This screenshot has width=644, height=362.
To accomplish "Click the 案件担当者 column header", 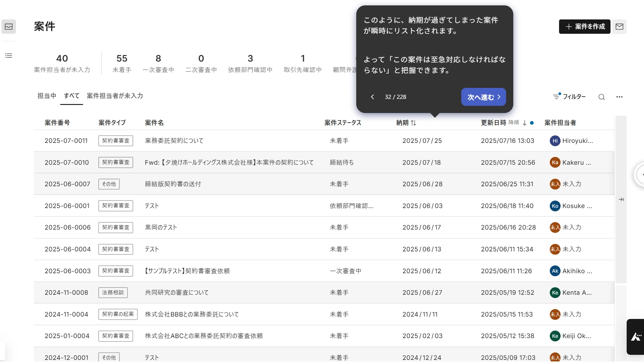I will [x=560, y=123].
